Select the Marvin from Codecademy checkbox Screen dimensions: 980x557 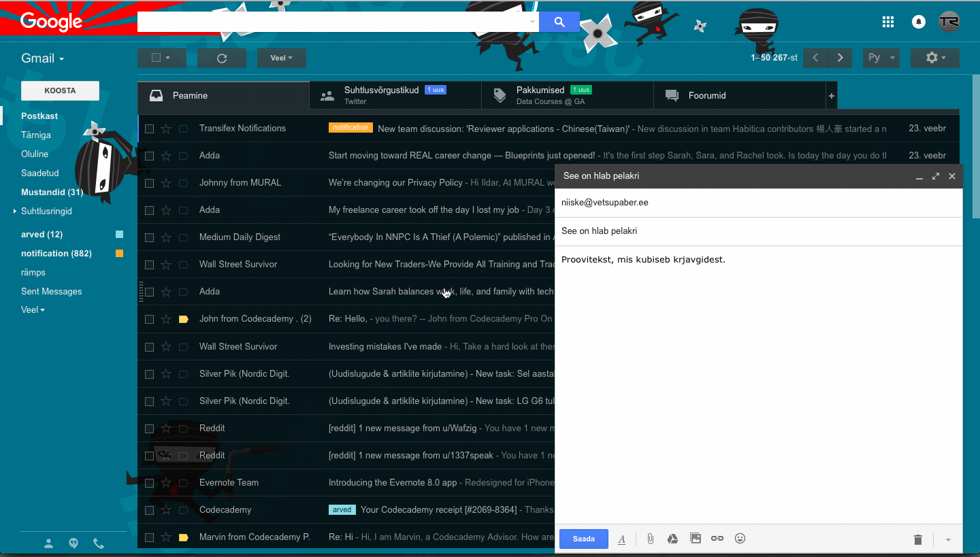[x=149, y=537]
